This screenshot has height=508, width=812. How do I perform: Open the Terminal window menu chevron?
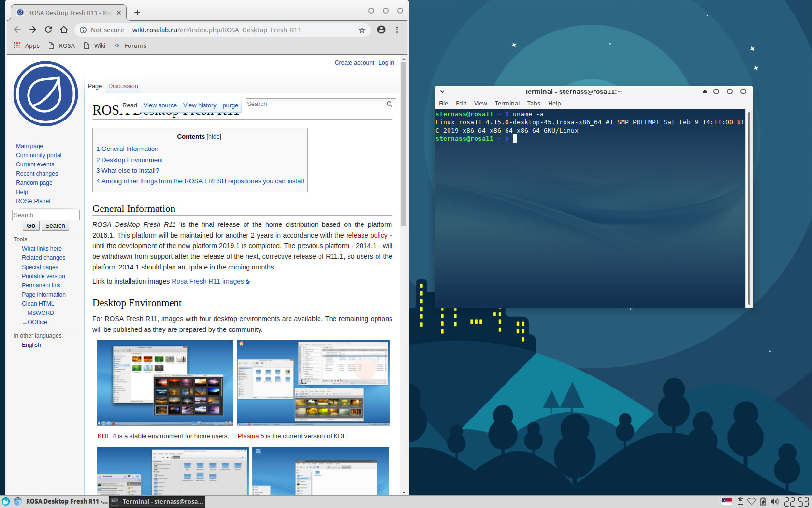(x=442, y=91)
